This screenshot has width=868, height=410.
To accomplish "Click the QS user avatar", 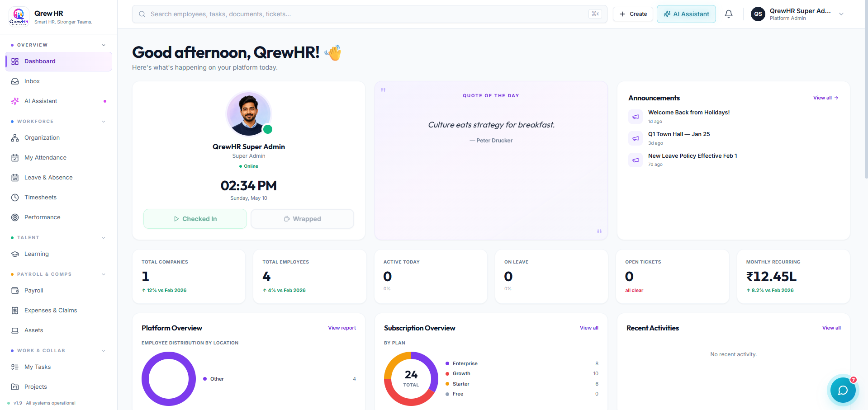I will pos(758,14).
